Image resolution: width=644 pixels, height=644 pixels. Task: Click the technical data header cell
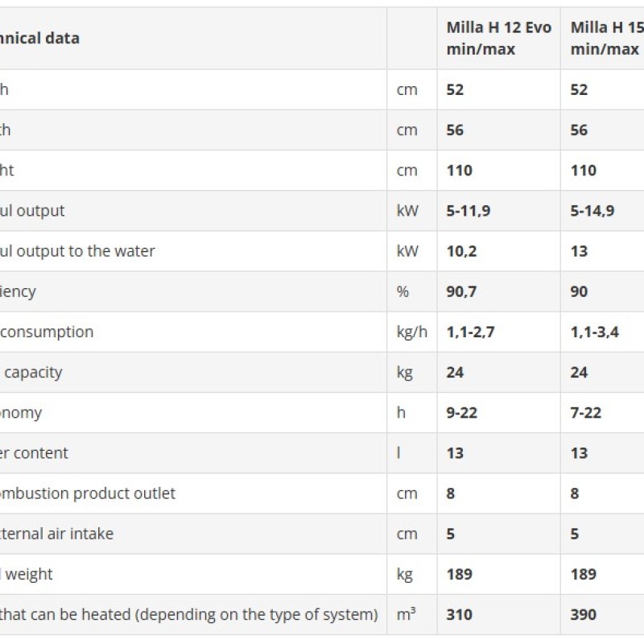[x=40, y=38]
